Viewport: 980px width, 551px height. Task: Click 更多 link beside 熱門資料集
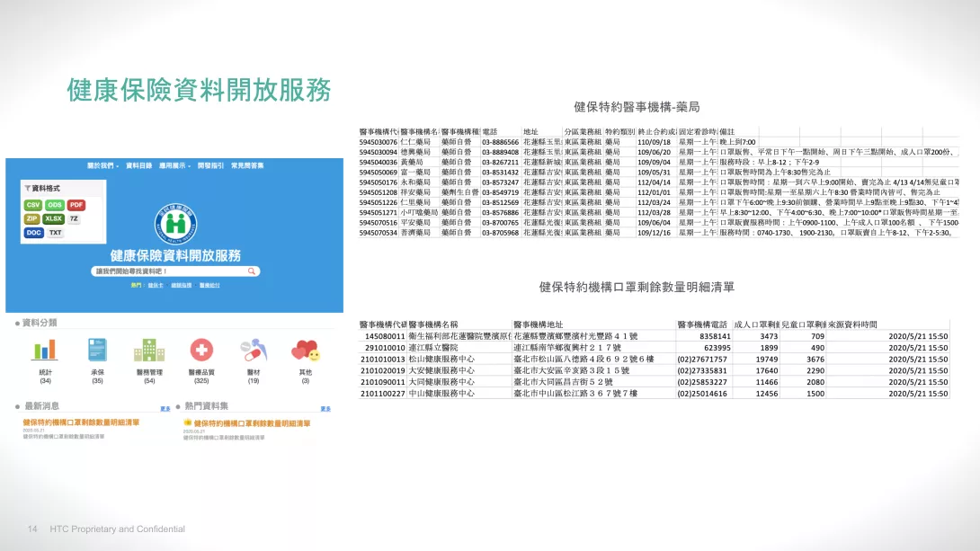325,409
